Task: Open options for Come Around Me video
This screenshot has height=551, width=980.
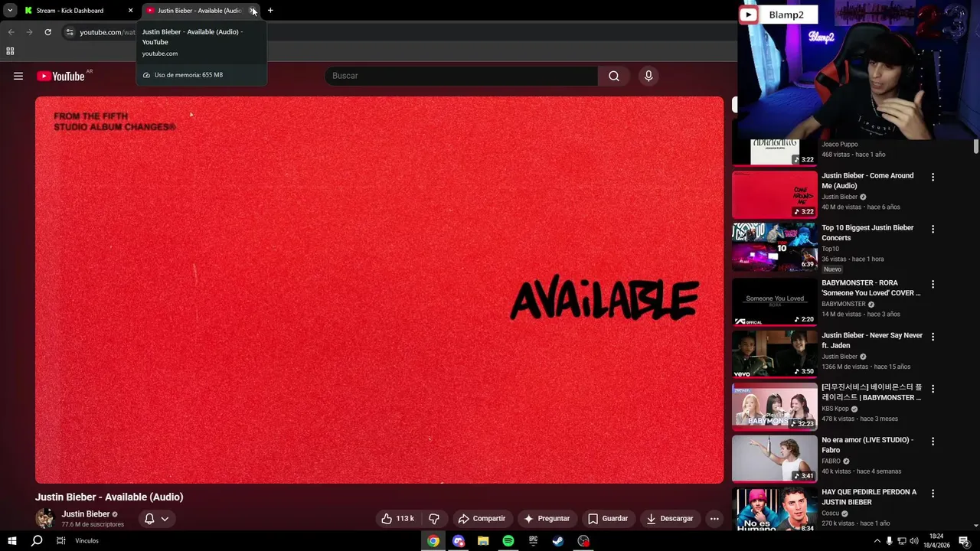Action: point(933,177)
